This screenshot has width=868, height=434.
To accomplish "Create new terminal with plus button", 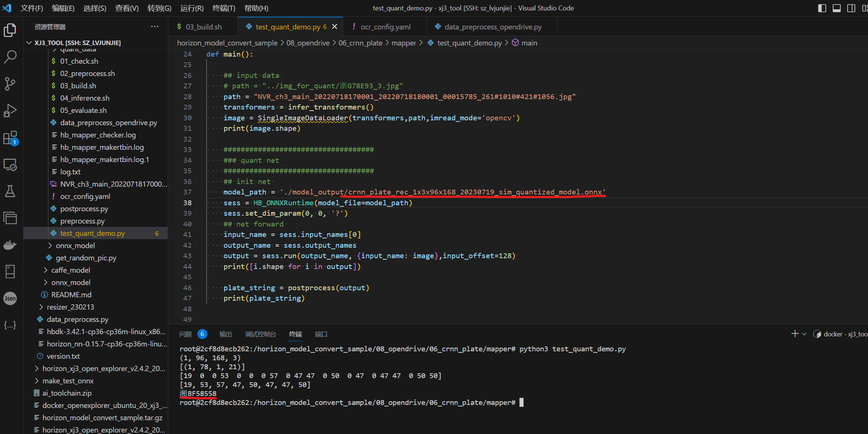I will pos(795,334).
